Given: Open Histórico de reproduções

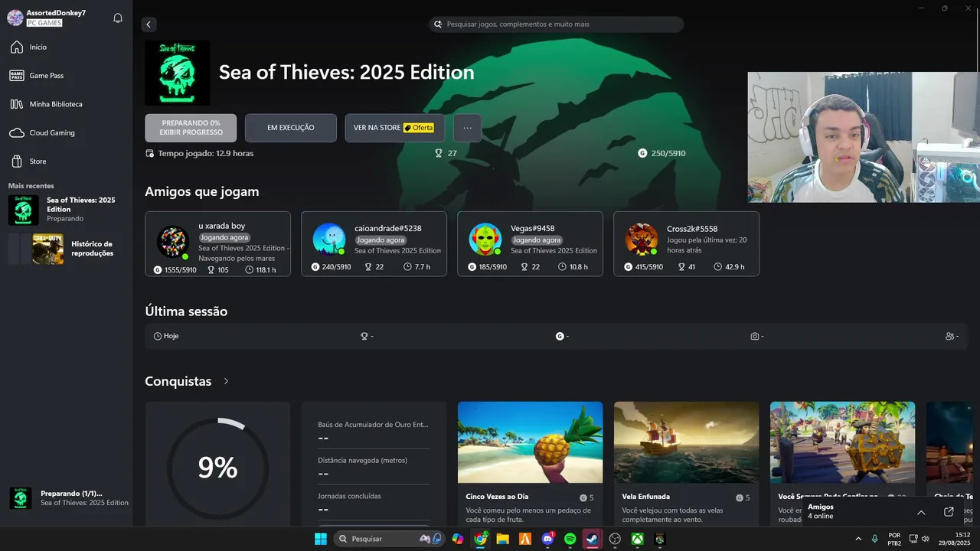Looking at the screenshot, I should pyautogui.click(x=66, y=249).
